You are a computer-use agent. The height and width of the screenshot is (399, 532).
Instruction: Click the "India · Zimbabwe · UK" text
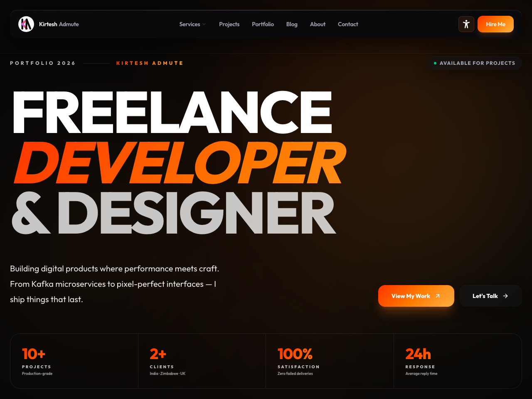pos(167,374)
